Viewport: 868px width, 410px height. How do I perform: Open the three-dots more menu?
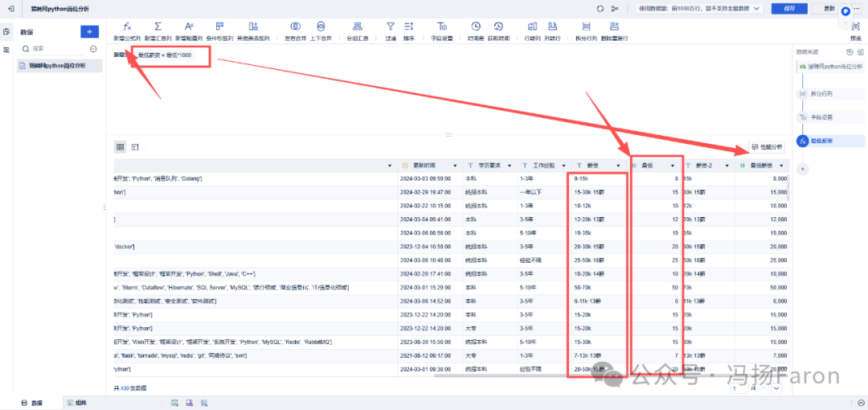tap(857, 9)
